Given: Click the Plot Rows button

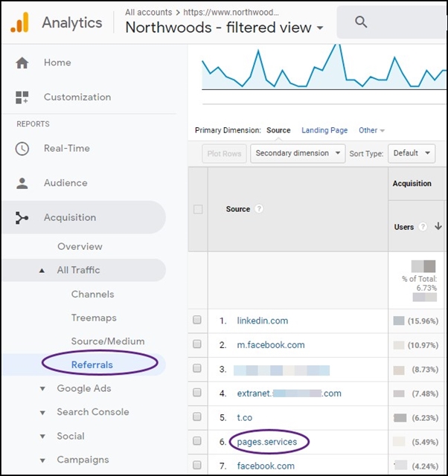Looking at the screenshot, I should (x=224, y=154).
